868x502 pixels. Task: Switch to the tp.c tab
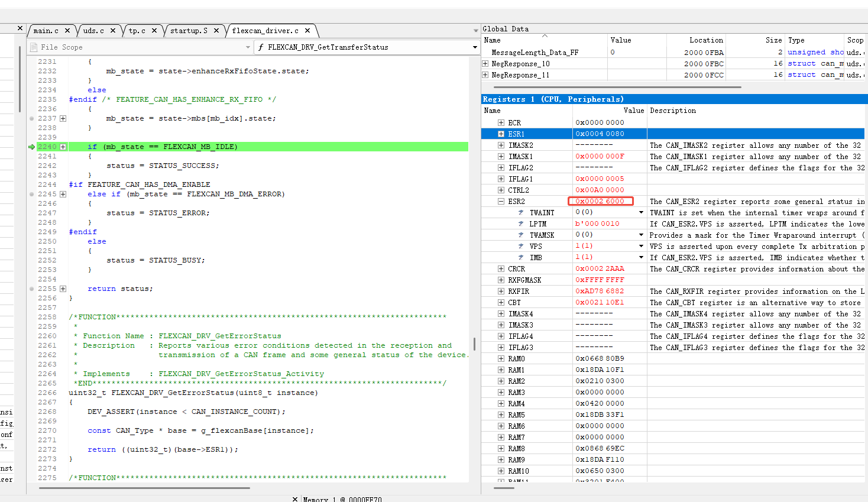pyautogui.click(x=137, y=31)
